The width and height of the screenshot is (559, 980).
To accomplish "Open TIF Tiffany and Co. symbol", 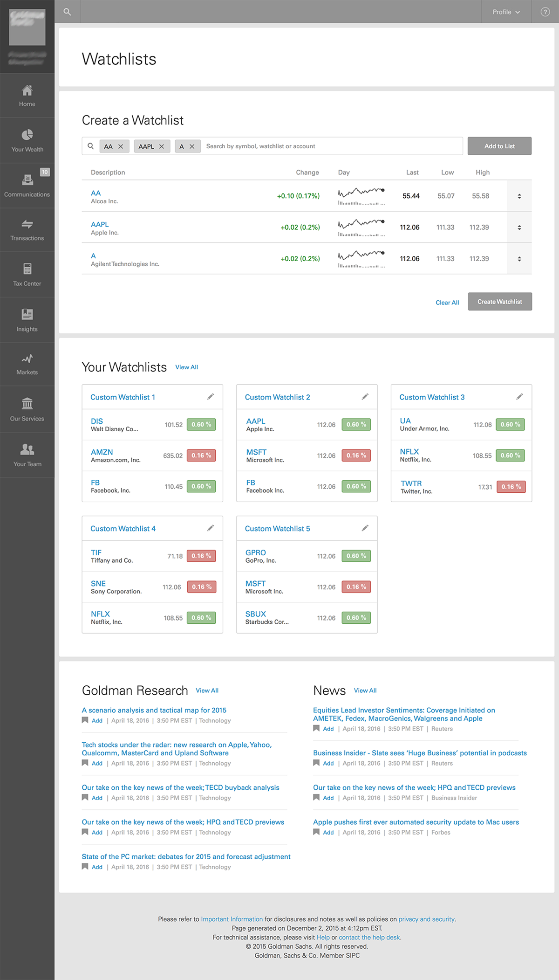I will tap(96, 552).
